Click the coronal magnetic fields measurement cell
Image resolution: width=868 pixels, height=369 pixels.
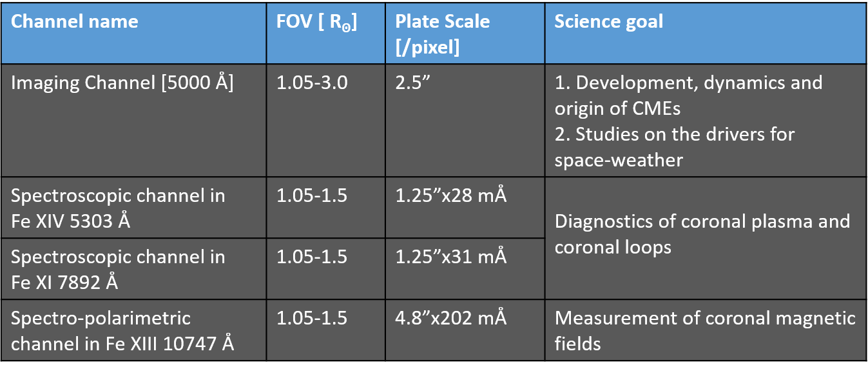(706, 330)
